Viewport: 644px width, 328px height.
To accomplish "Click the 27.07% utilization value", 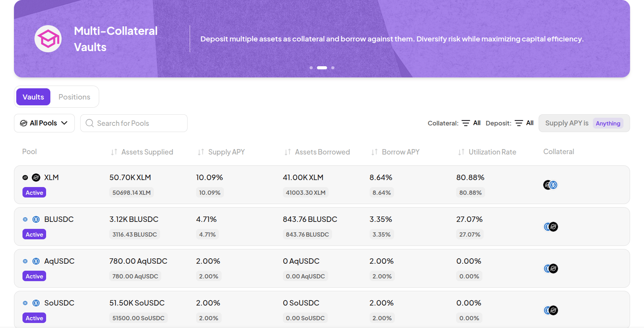I will point(470,219).
